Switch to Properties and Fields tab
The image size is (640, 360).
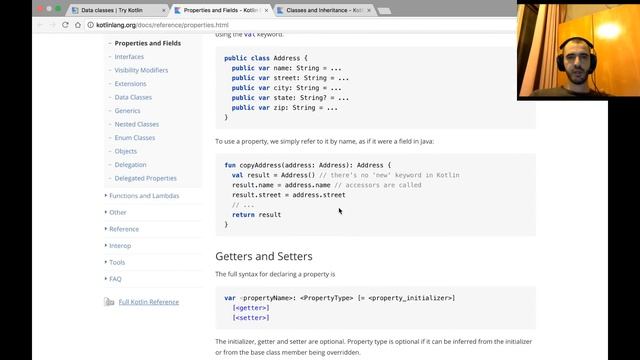click(220, 10)
